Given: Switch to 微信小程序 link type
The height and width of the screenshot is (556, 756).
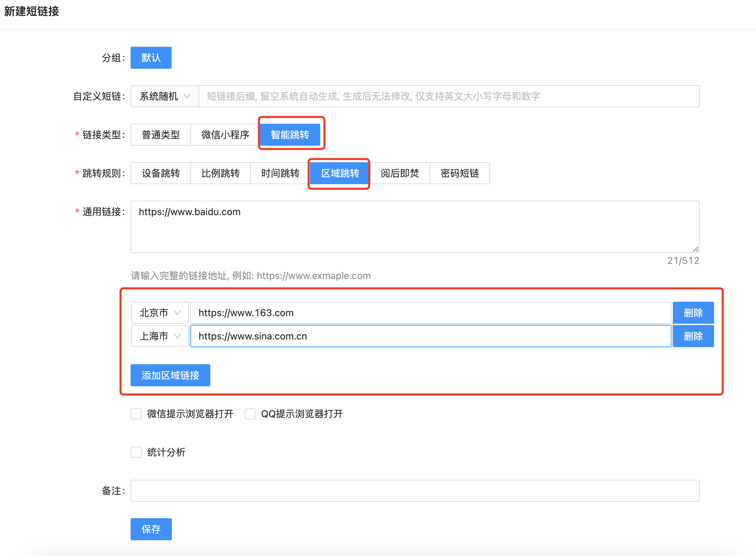Looking at the screenshot, I should click(x=225, y=135).
